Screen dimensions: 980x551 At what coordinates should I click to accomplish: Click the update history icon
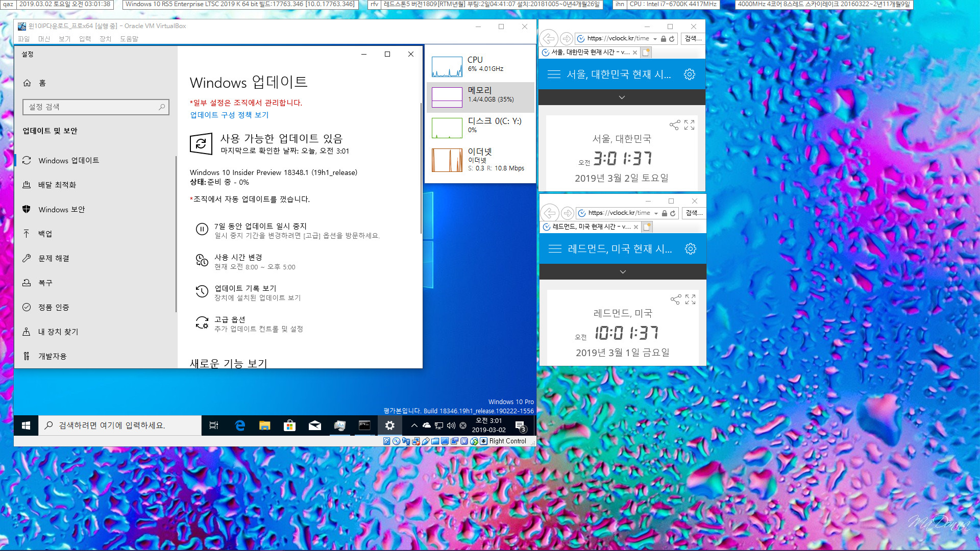click(202, 292)
